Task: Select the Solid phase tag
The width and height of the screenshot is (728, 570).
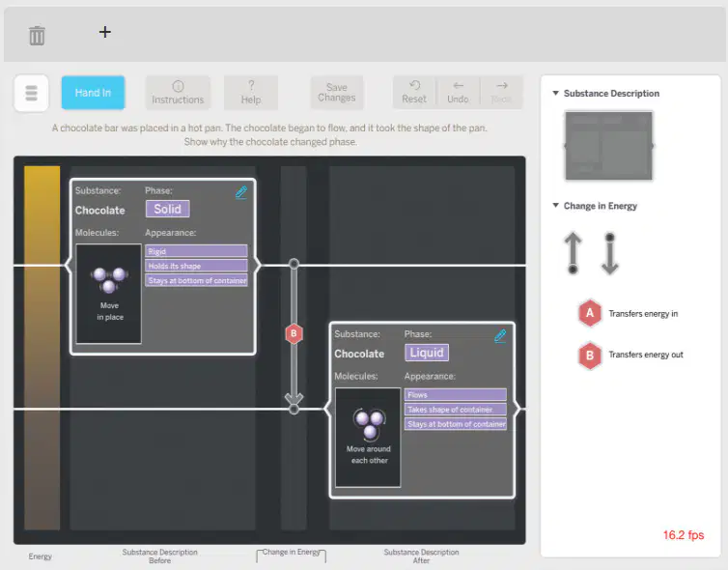Action: tap(168, 209)
